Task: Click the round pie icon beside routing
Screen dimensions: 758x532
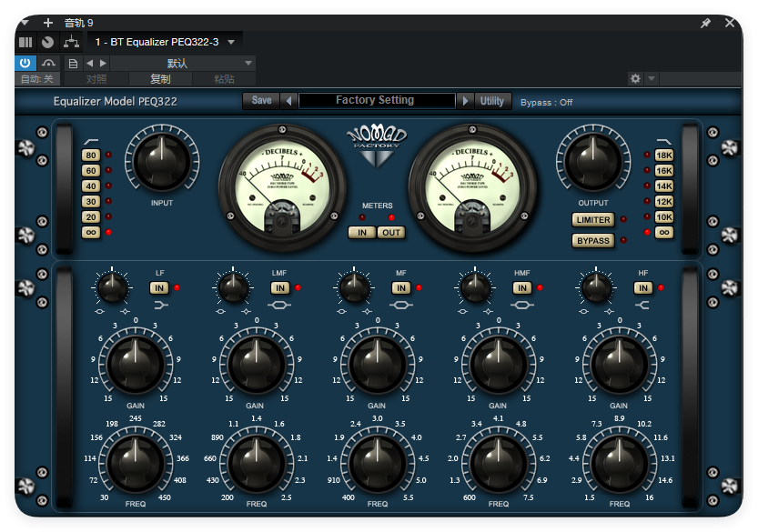Action: pos(47,42)
